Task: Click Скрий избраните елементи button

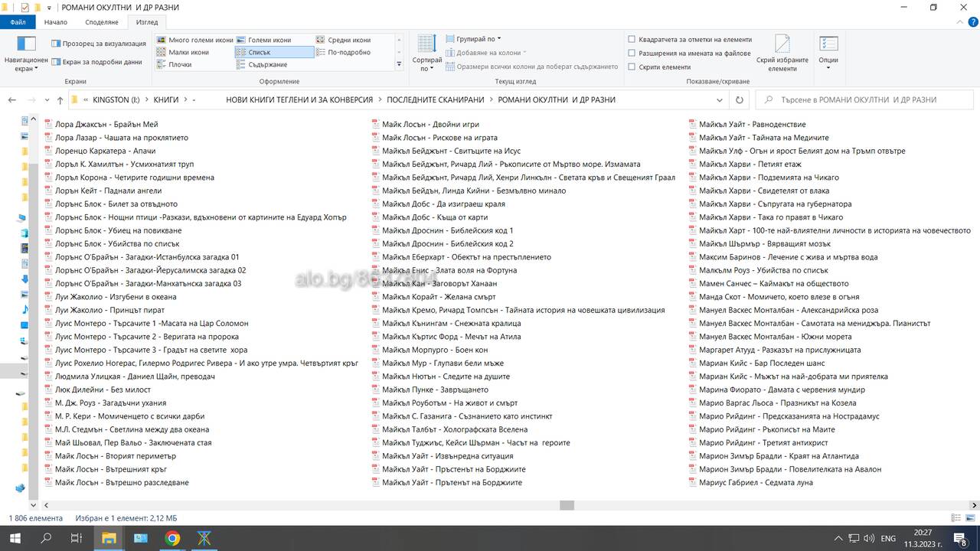Action: tap(782, 54)
